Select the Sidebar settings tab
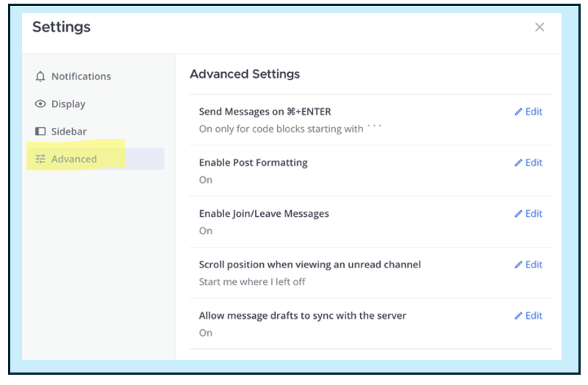 [69, 132]
